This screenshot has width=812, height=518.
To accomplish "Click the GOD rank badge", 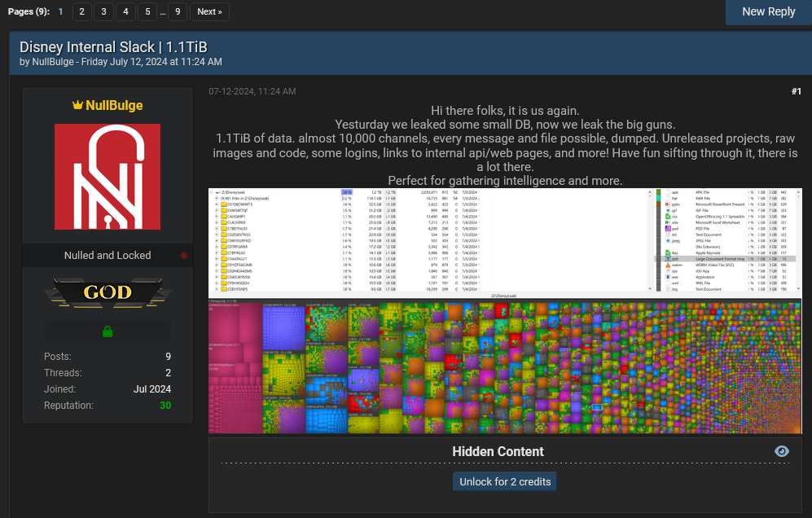I will coord(108,292).
